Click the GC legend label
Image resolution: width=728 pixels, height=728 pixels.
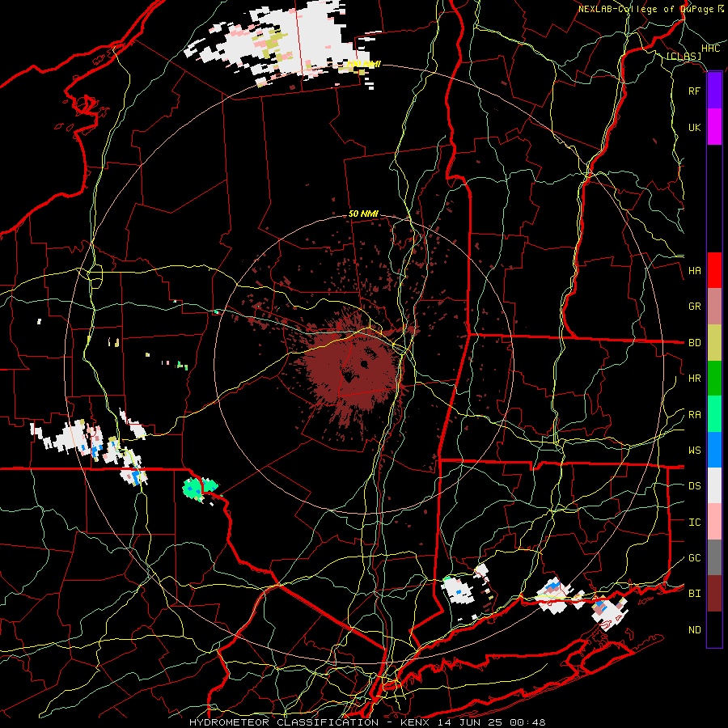694,558
